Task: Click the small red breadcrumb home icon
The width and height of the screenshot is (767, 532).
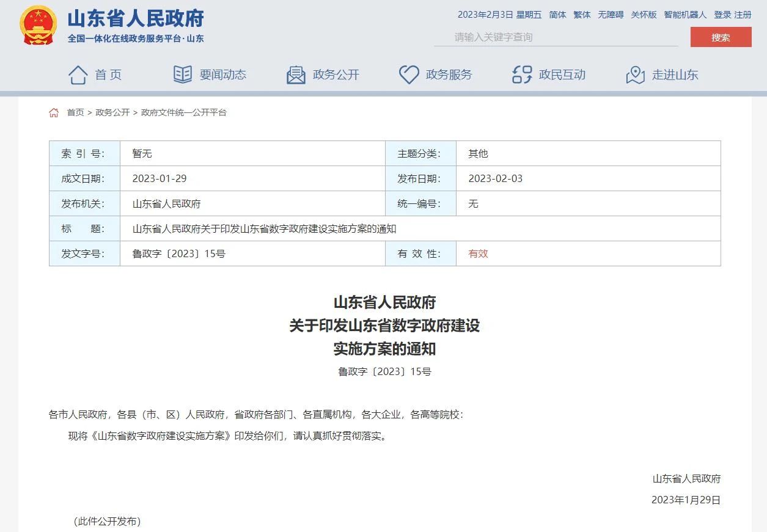Action: pos(54,112)
